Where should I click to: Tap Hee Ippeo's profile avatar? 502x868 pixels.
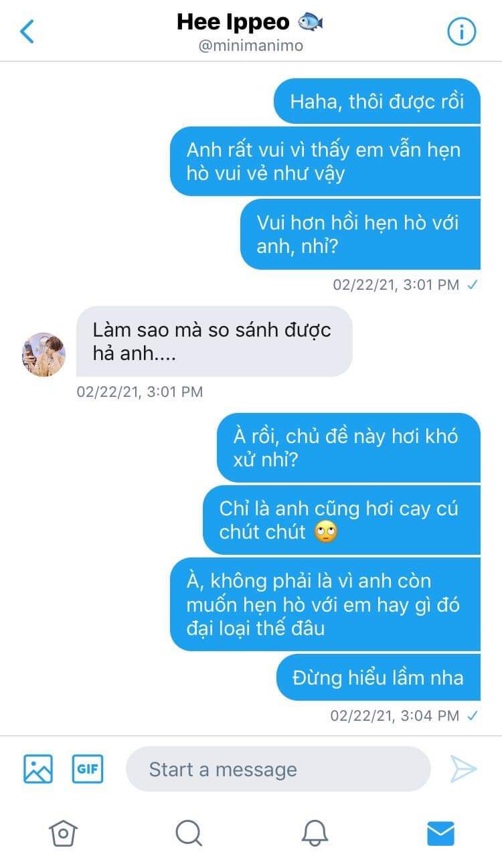[x=44, y=355]
